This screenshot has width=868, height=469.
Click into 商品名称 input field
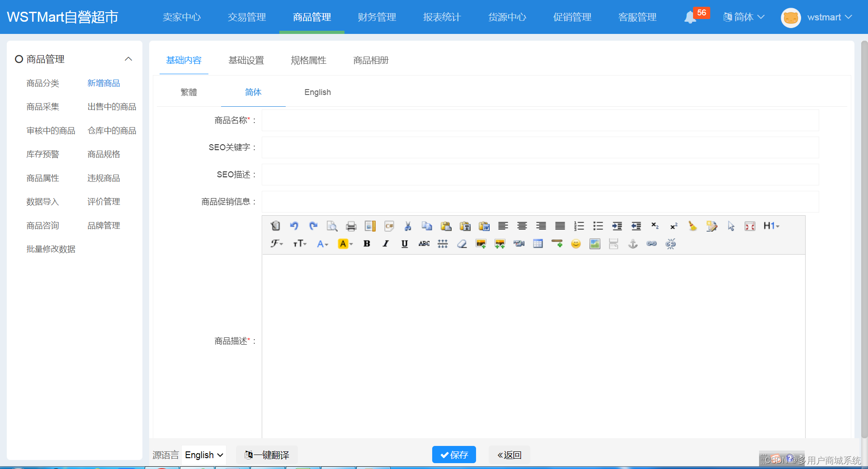(x=540, y=120)
